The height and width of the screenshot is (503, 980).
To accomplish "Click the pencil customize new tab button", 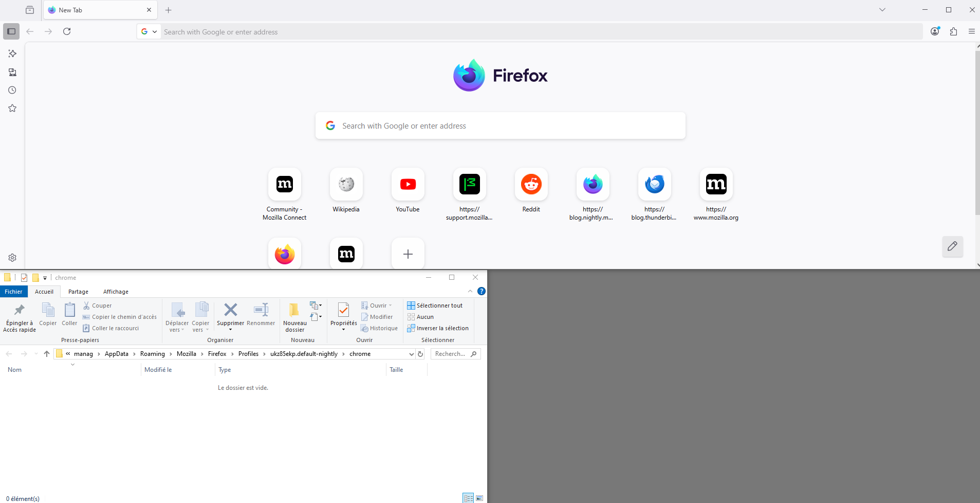I will coord(952,246).
